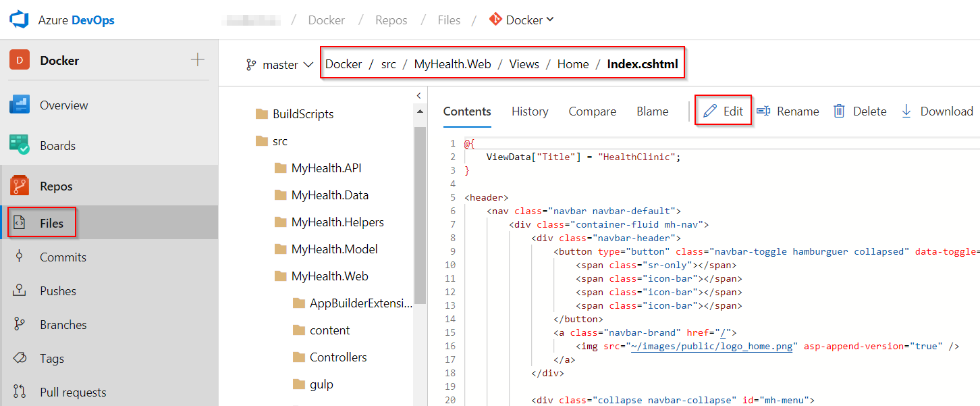Click the branch icon next to master
This screenshot has width=980, height=406.
[251, 65]
